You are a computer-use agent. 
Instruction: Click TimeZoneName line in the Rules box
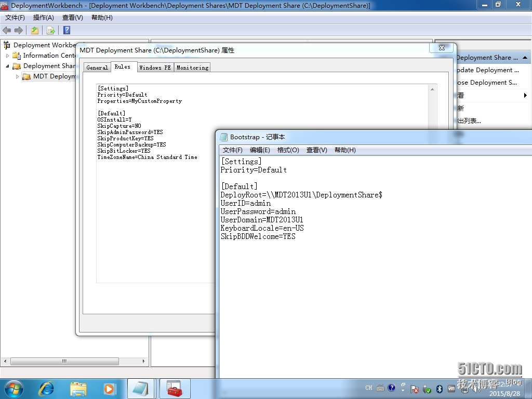[147, 157]
